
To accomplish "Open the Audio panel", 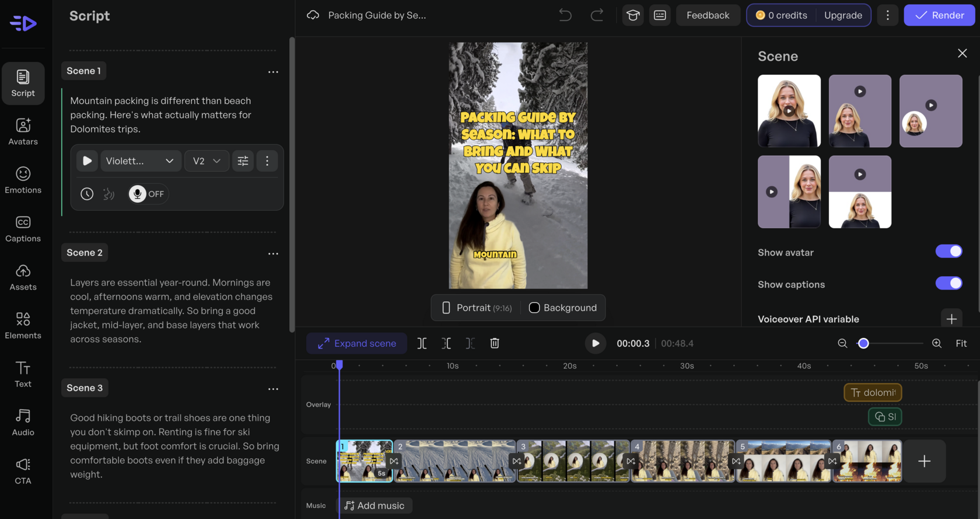I will tap(23, 423).
